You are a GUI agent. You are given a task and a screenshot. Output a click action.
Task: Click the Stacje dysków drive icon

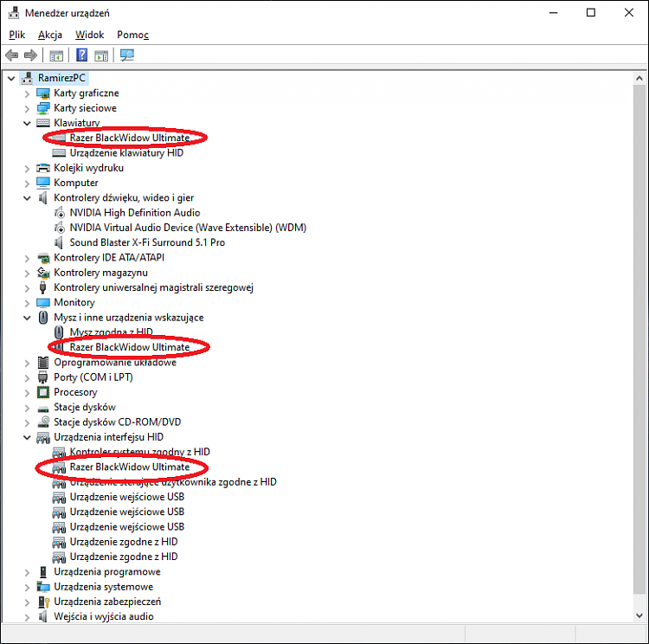pyautogui.click(x=43, y=409)
